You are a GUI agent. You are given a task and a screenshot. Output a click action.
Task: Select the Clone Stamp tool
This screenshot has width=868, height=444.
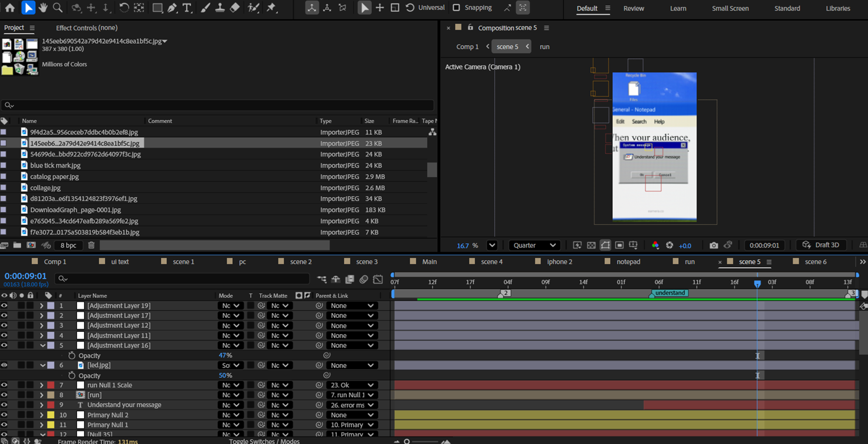pos(220,8)
